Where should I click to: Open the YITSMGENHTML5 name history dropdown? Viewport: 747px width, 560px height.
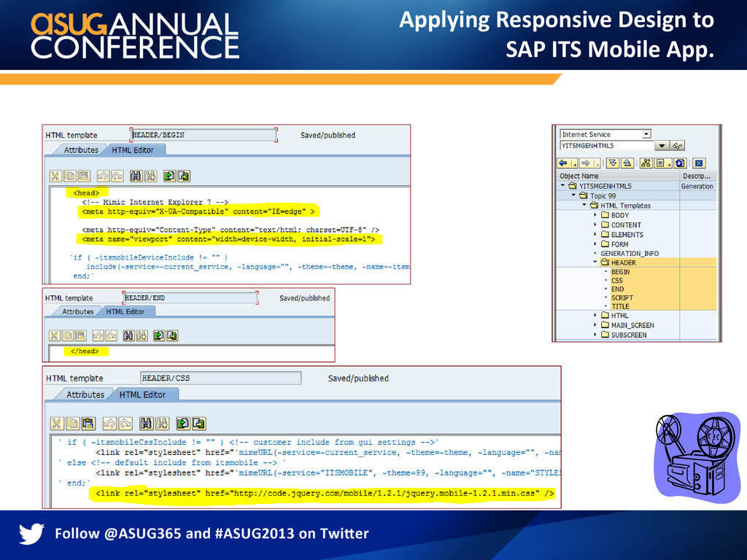click(x=662, y=146)
